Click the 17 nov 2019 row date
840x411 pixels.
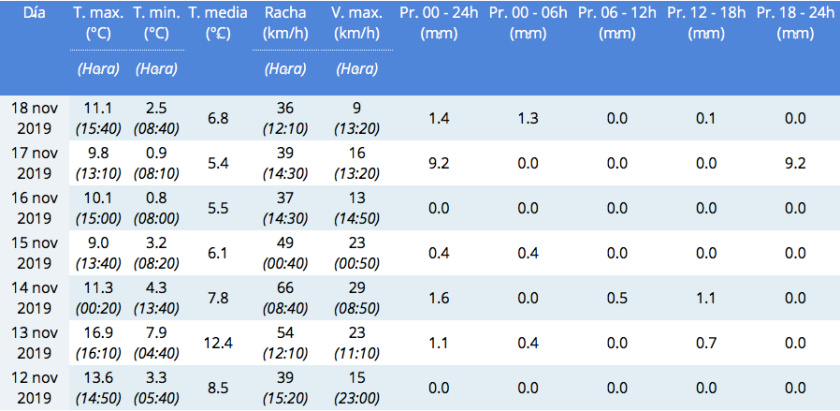click(34, 163)
